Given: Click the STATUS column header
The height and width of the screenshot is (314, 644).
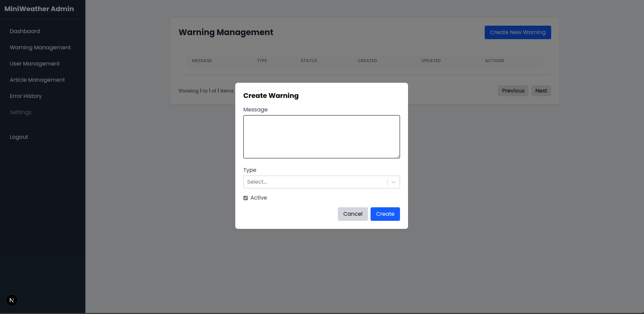Looking at the screenshot, I should (309, 61).
